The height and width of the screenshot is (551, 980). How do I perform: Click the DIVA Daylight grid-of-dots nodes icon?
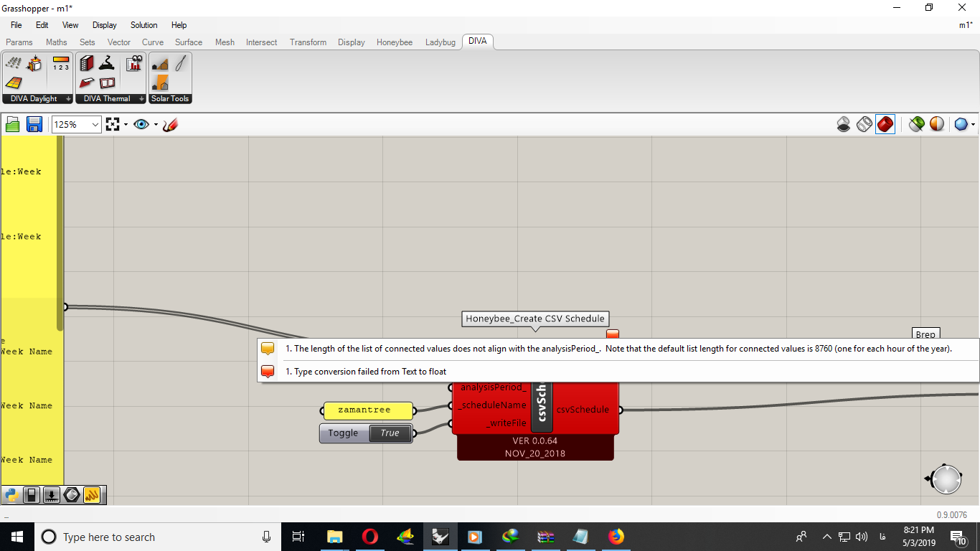[13, 64]
